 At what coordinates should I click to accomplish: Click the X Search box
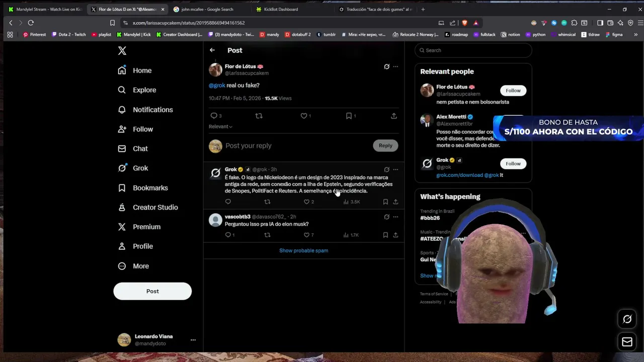click(x=473, y=50)
